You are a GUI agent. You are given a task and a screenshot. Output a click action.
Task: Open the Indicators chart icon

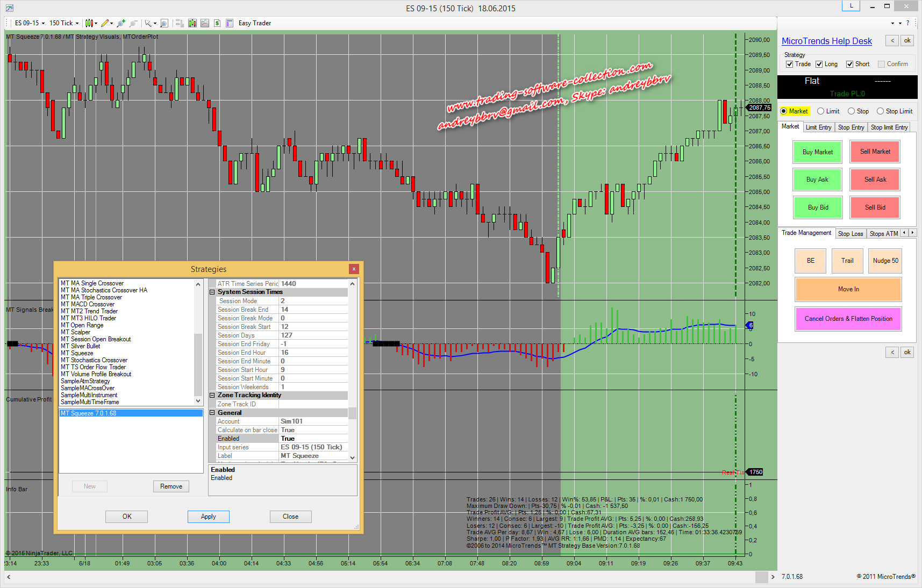[x=205, y=23]
